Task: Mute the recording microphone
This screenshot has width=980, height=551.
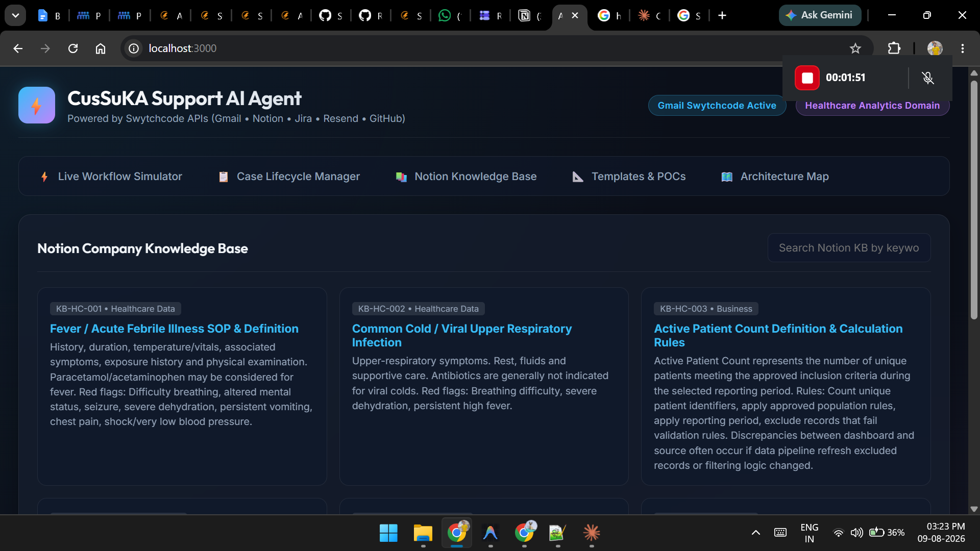Action: [x=928, y=78]
